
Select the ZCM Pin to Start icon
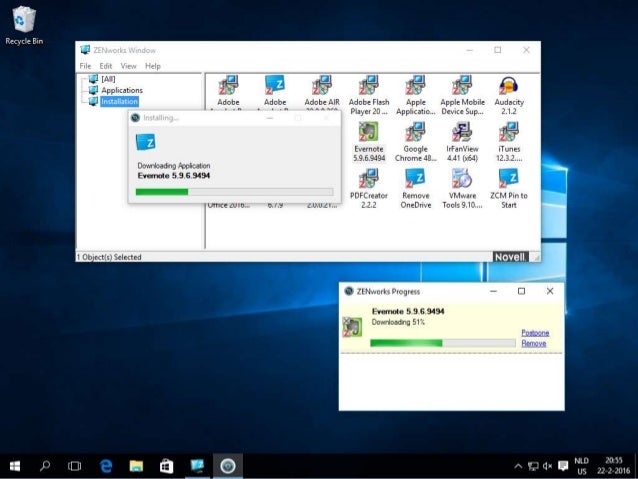click(509, 189)
